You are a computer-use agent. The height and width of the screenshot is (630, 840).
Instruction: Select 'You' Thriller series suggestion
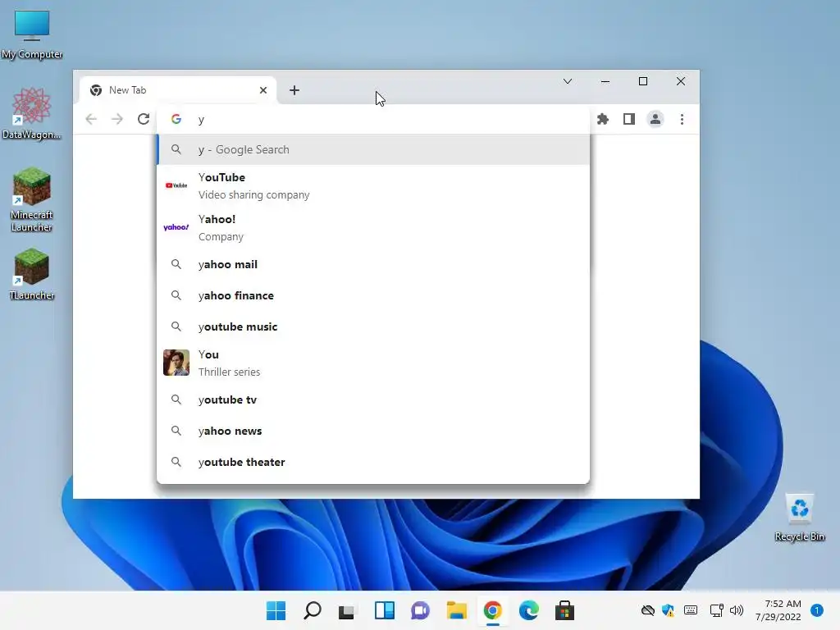coord(373,363)
